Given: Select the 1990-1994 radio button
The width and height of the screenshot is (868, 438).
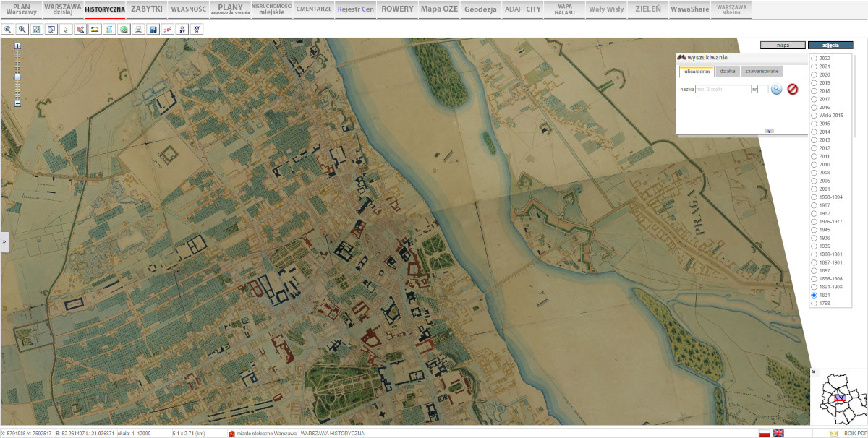Looking at the screenshot, I should 814,197.
